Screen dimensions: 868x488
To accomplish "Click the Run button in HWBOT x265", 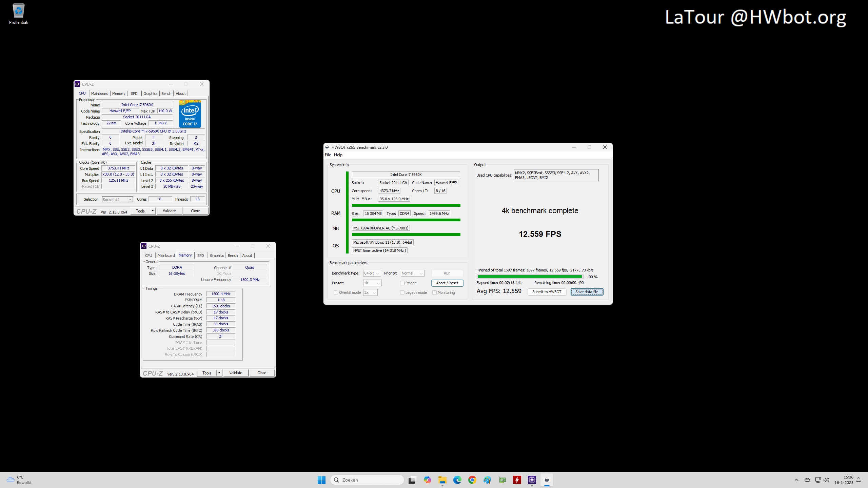I will (x=447, y=273).
